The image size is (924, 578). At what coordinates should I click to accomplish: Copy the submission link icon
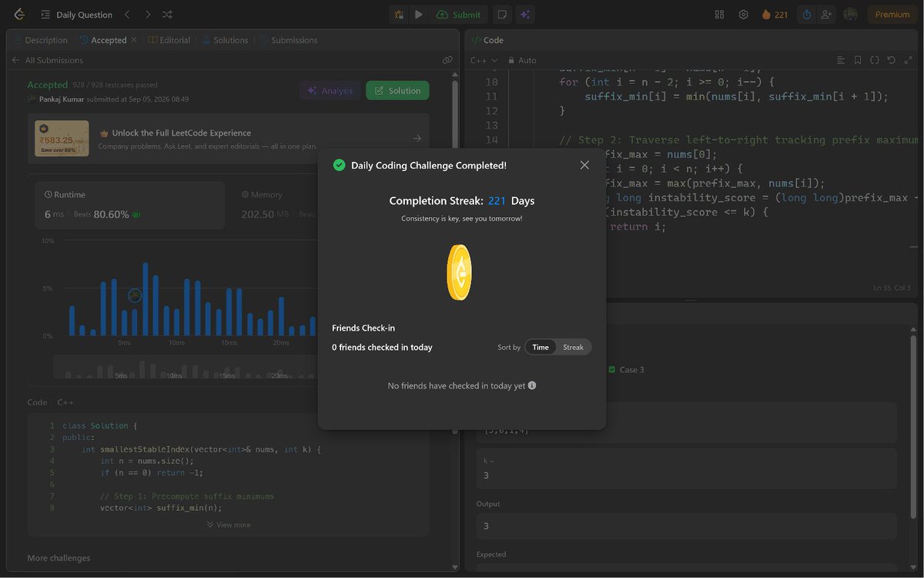[447, 60]
